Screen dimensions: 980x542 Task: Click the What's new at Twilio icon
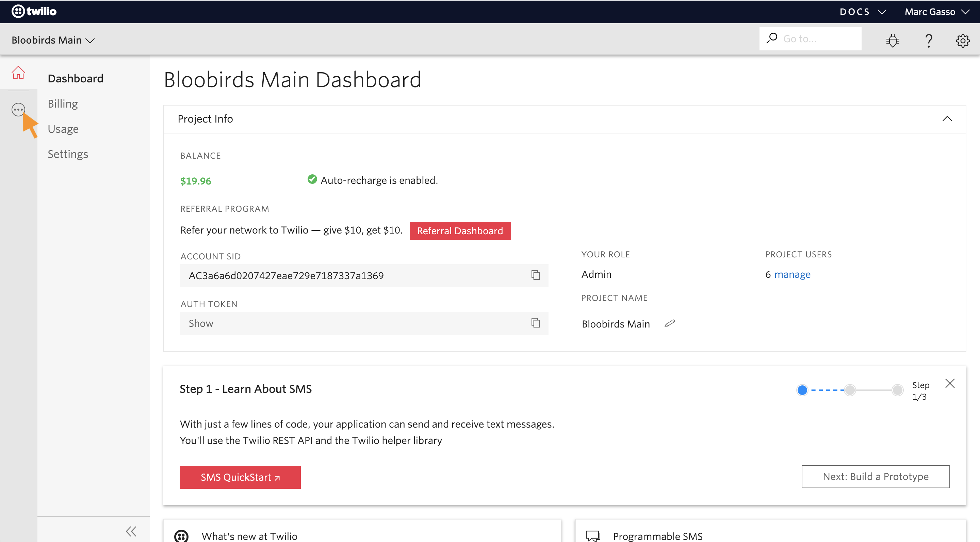pos(181,536)
